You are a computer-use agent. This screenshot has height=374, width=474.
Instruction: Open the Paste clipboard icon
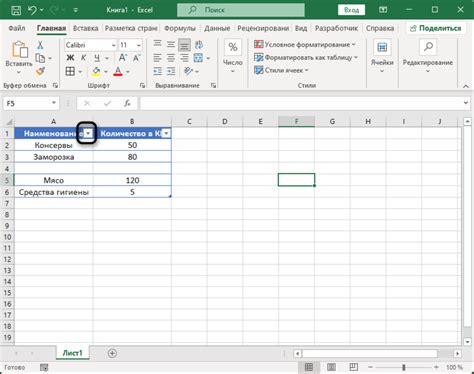[19, 50]
